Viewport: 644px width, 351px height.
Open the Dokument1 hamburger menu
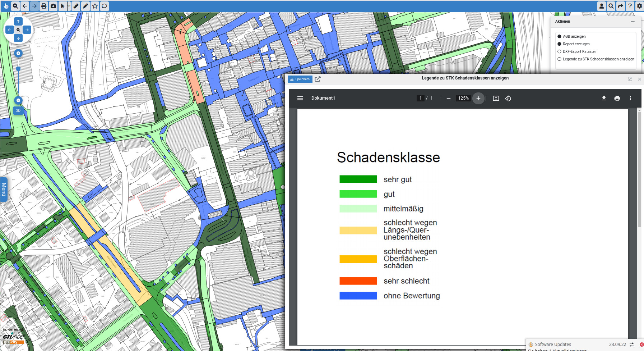click(300, 98)
